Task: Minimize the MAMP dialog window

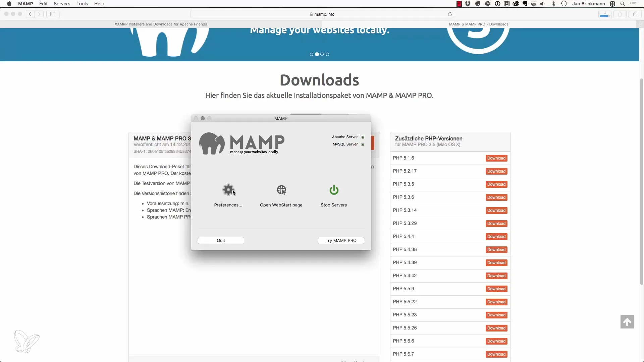Action: pyautogui.click(x=203, y=118)
